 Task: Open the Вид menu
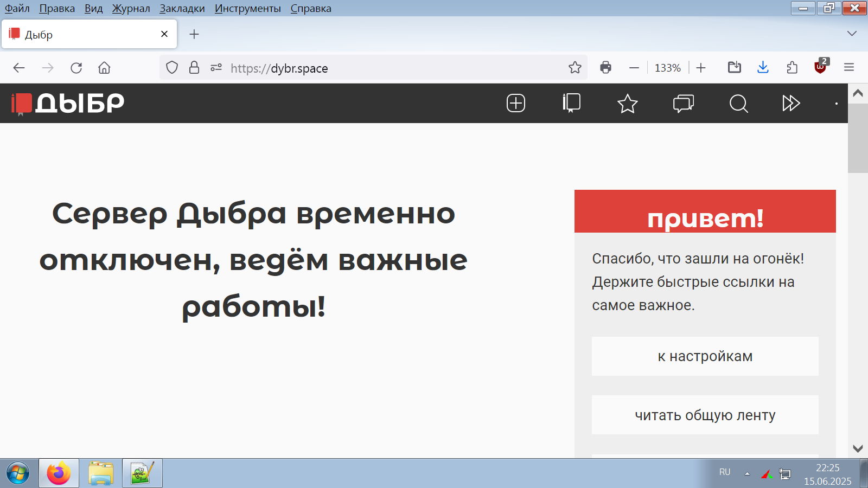(x=93, y=8)
